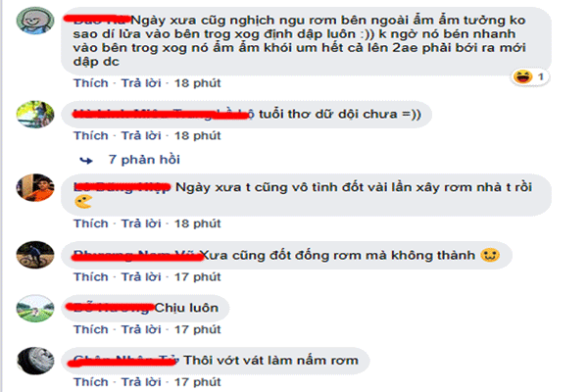This screenshot has width=588, height=392.
Task: Click 'Trả lời' under the 'nấm rơm' comment
Action: pyautogui.click(x=141, y=382)
